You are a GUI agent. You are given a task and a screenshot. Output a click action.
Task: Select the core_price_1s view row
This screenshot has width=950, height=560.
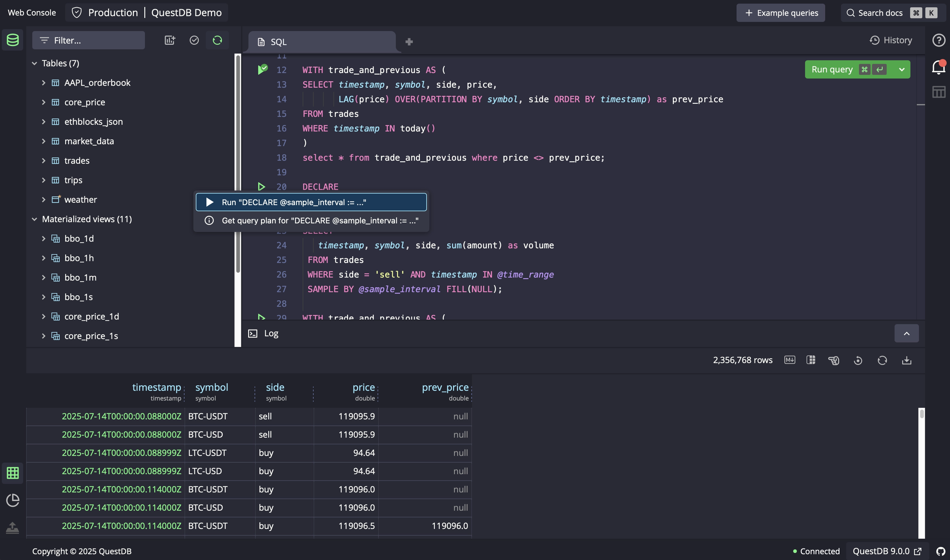pyautogui.click(x=130, y=336)
